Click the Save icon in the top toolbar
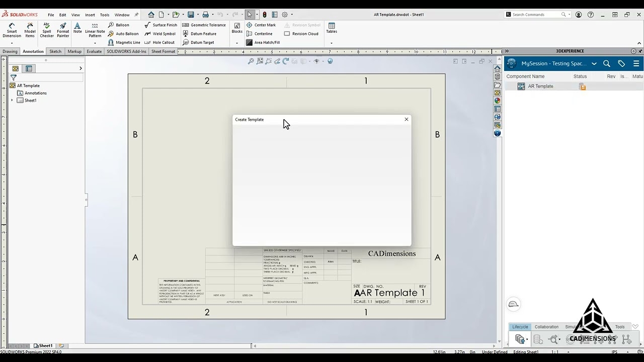The image size is (644, 362). [x=191, y=15]
